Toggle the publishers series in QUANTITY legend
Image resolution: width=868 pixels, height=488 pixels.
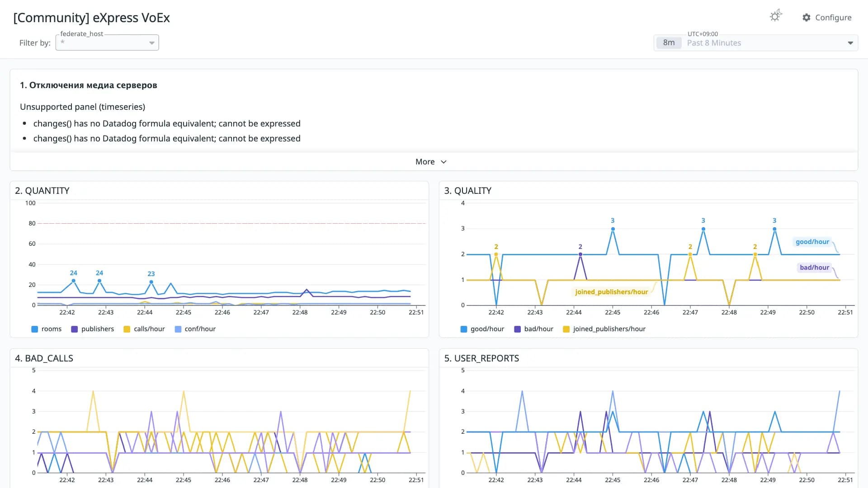click(92, 329)
